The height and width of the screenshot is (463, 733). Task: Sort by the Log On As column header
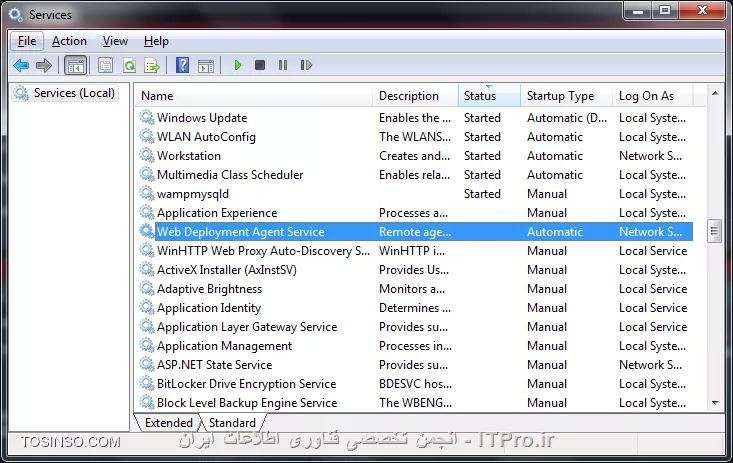tap(653, 96)
